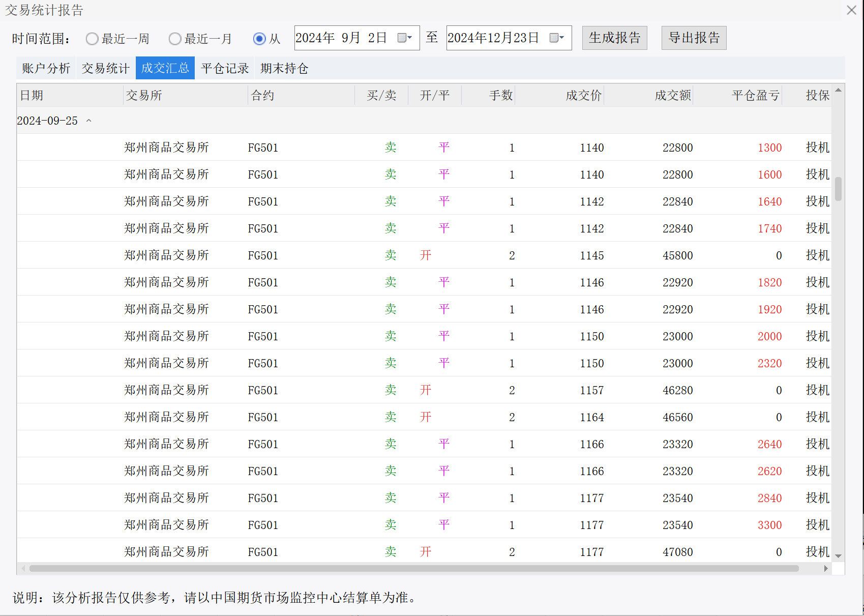
Task: Sort by the 手数 column header
Action: [488, 95]
